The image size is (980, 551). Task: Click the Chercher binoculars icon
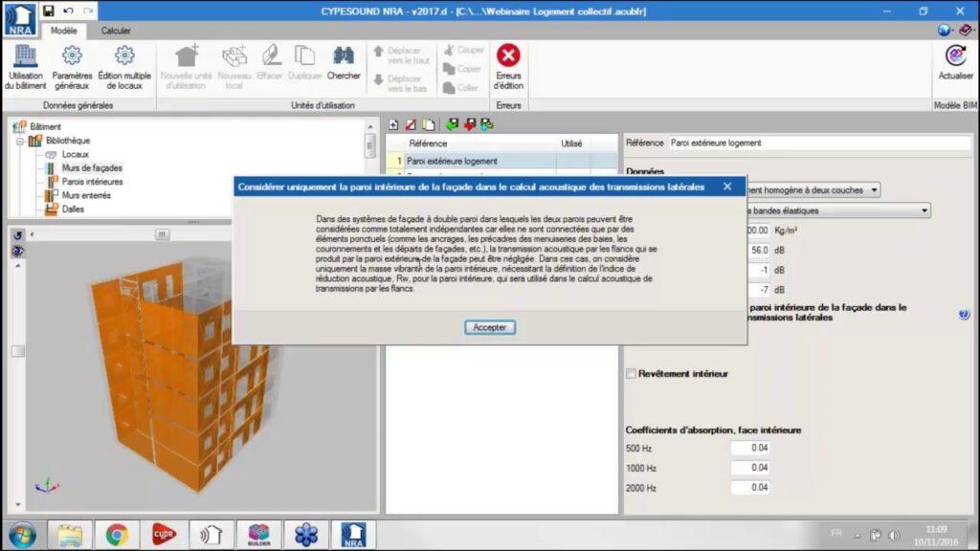click(x=344, y=63)
